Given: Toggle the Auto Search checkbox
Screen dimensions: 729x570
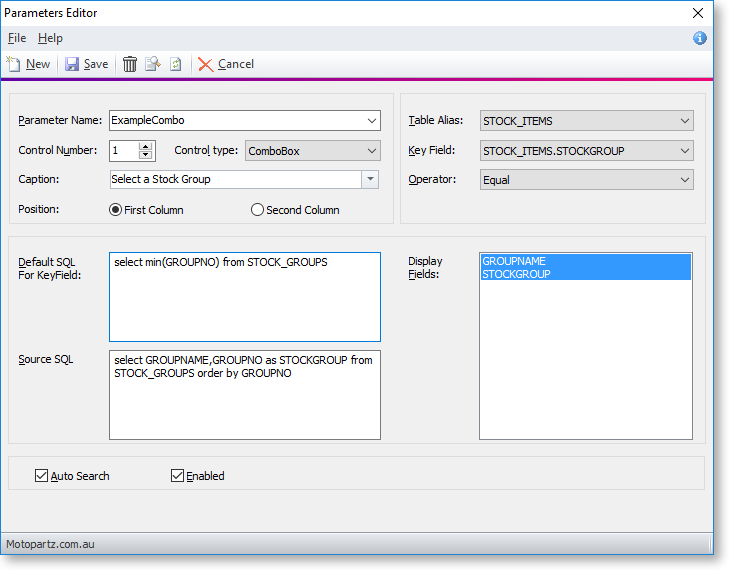Looking at the screenshot, I should click(x=41, y=476).
